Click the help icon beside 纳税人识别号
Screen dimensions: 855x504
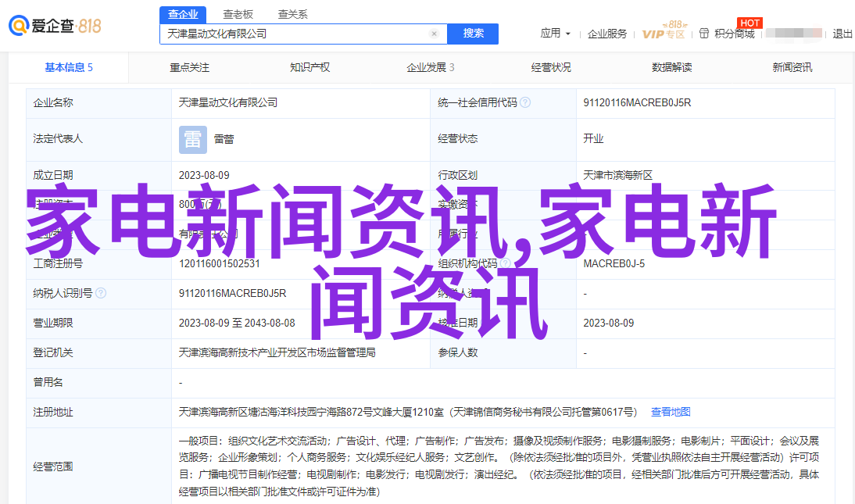click(101, 293)
